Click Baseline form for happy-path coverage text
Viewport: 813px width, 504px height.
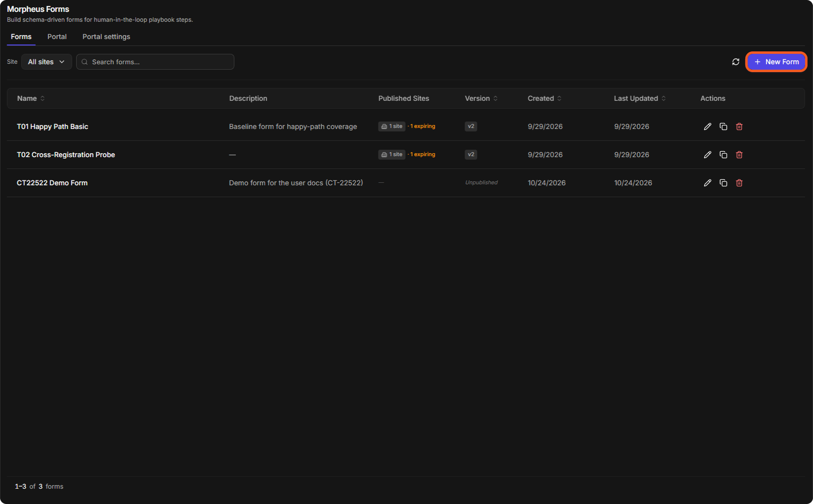293,126
